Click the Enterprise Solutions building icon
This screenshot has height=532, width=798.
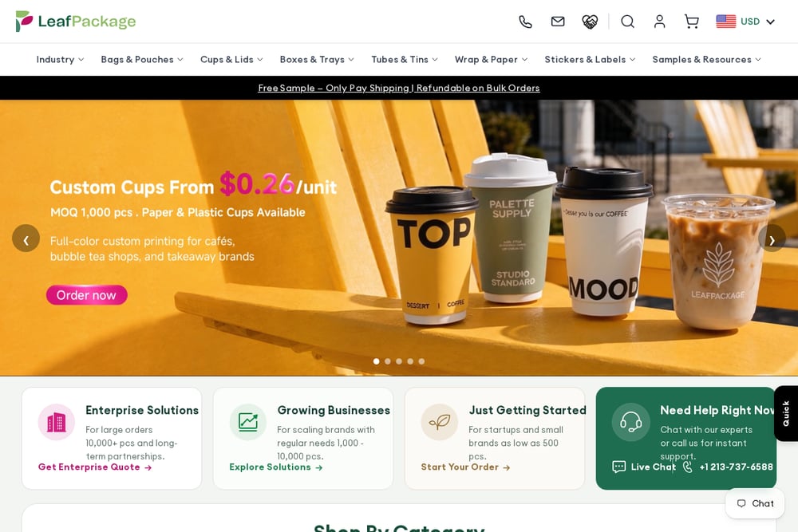[x=57, y=422]
